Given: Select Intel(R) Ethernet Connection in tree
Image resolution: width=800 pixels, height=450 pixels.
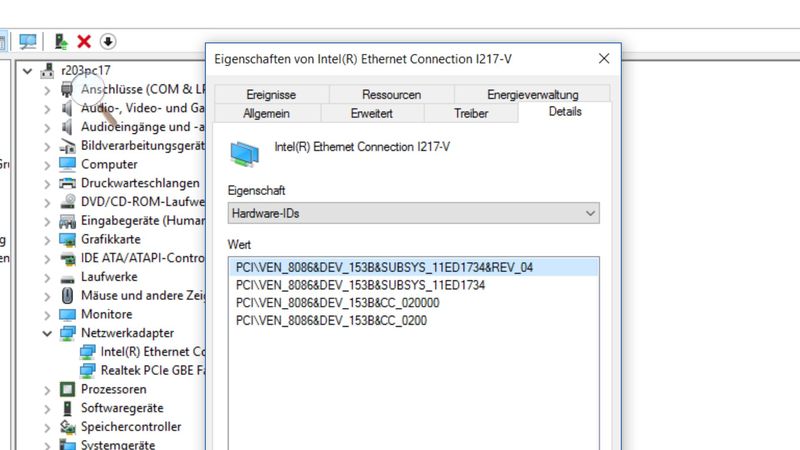Looking at the screenshot, I should pos(153,352).
